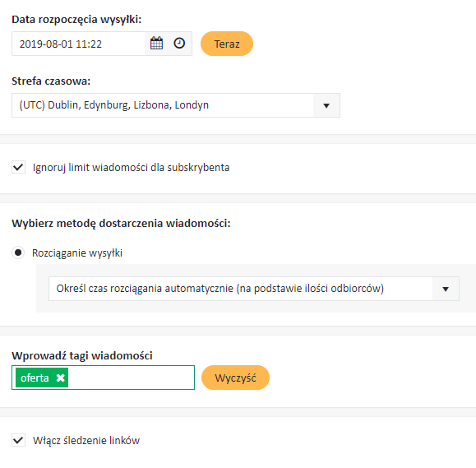Screen dimensions: 476x468
Task: Select the Rozciąganie wysyłki radio button
Action: point(18,253)
